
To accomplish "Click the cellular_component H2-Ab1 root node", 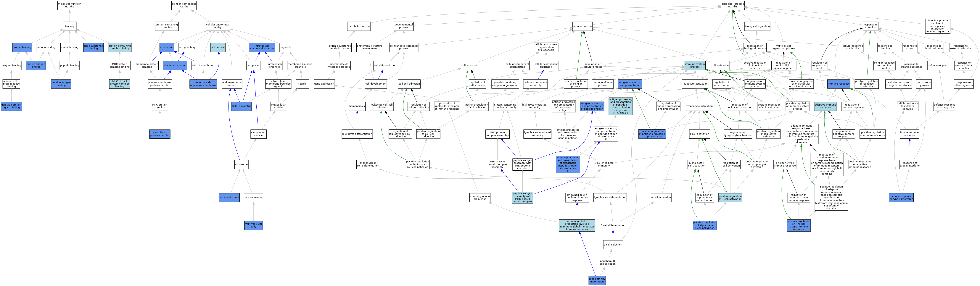I will coord(184,5).
